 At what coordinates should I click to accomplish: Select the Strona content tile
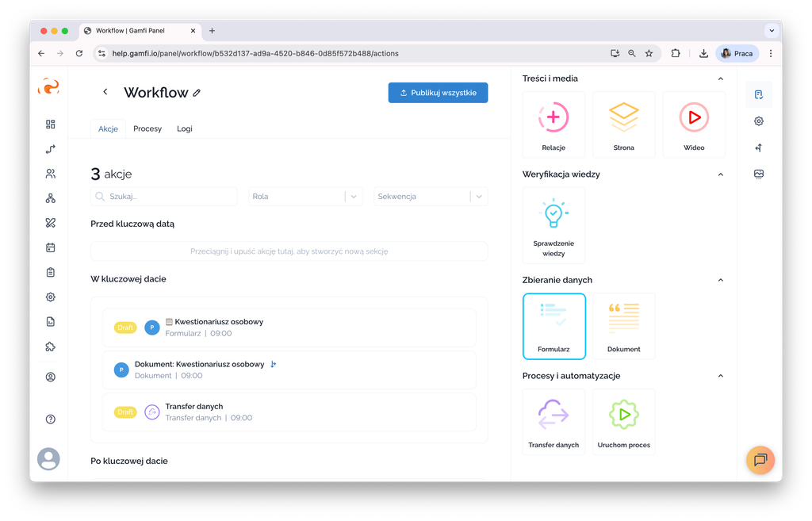pos(623,124)
